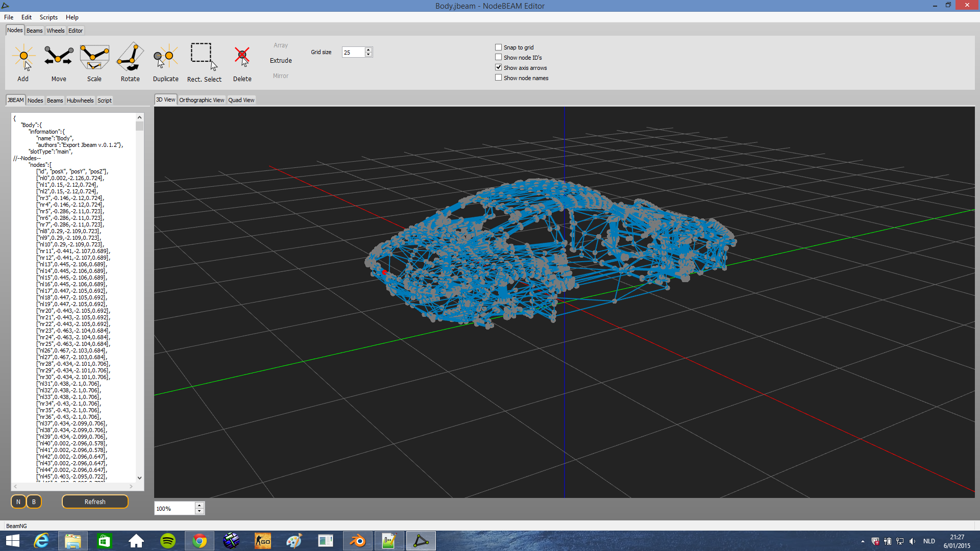This screenshot has height=551, width=980.
Task: Click the B button below JBEAM text
Action: (34, 502)
